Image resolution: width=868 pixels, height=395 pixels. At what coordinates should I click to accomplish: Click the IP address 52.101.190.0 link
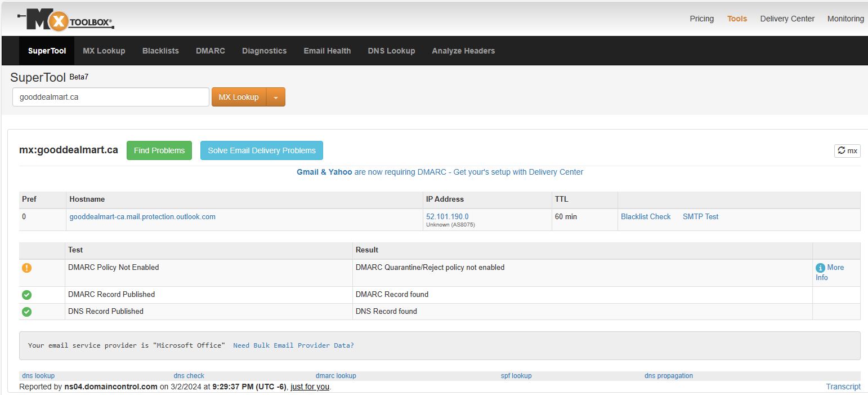(448, 216)
